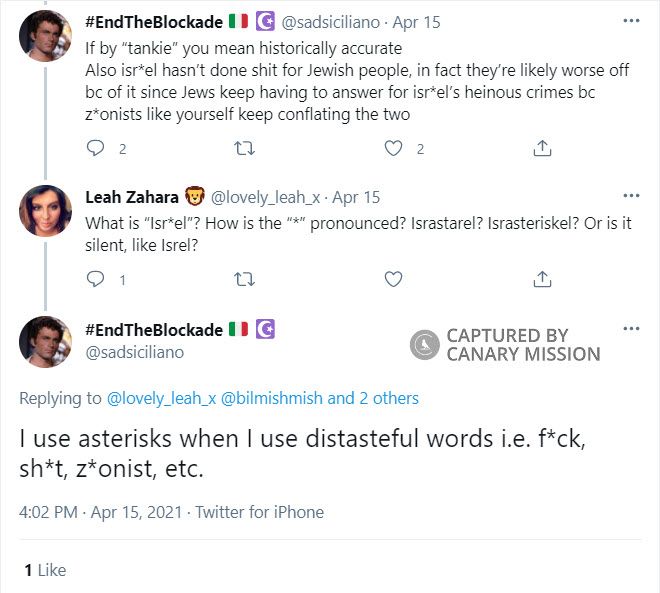
Task: Retweet Leah Zahara's tweet
Action: (x=244, y=279)
